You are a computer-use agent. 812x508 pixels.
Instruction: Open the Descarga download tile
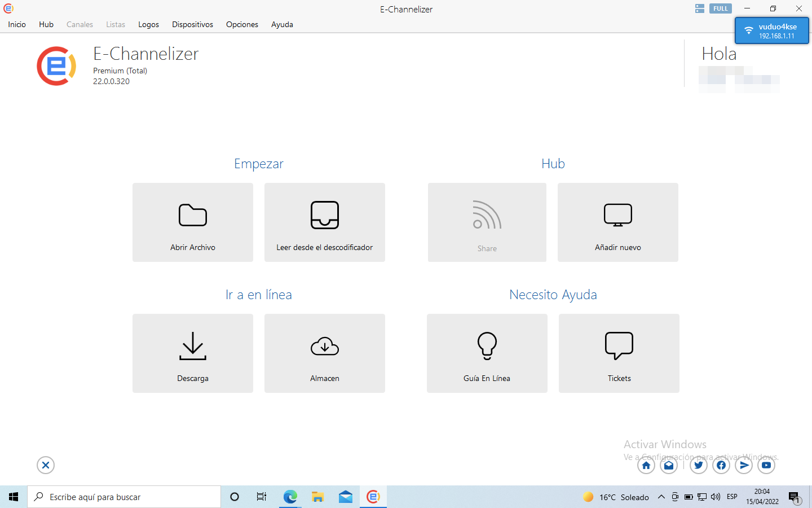click(192, 353)
